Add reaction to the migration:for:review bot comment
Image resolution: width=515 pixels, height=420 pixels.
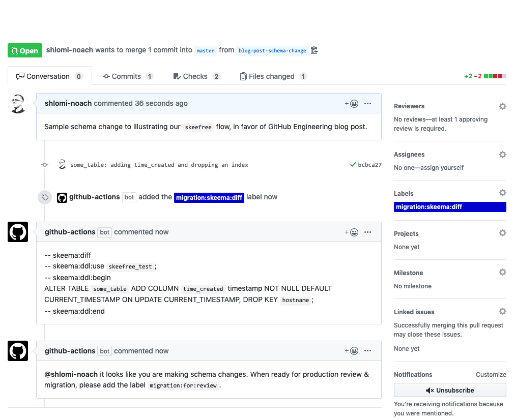point(352,351)
